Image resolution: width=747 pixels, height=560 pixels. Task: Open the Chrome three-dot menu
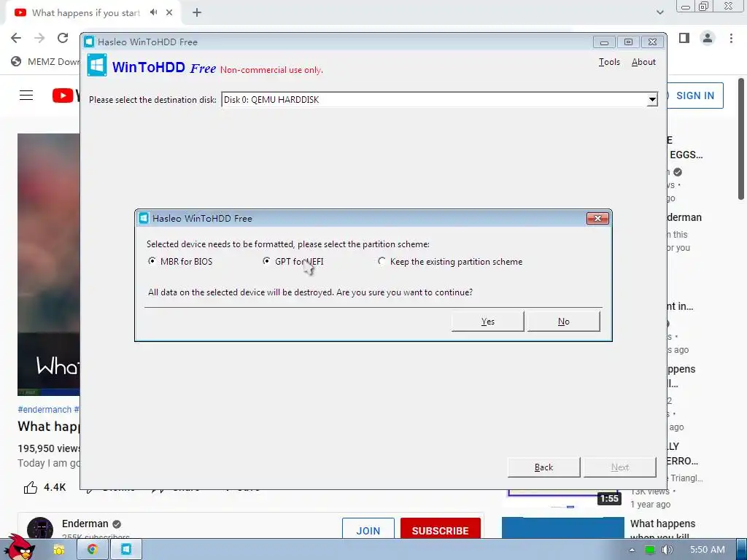click(x=731, y=38)
